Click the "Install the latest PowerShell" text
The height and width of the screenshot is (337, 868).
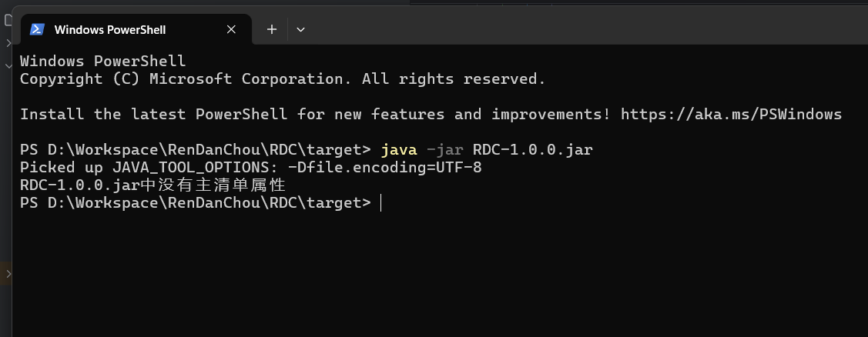pos(154,115)
